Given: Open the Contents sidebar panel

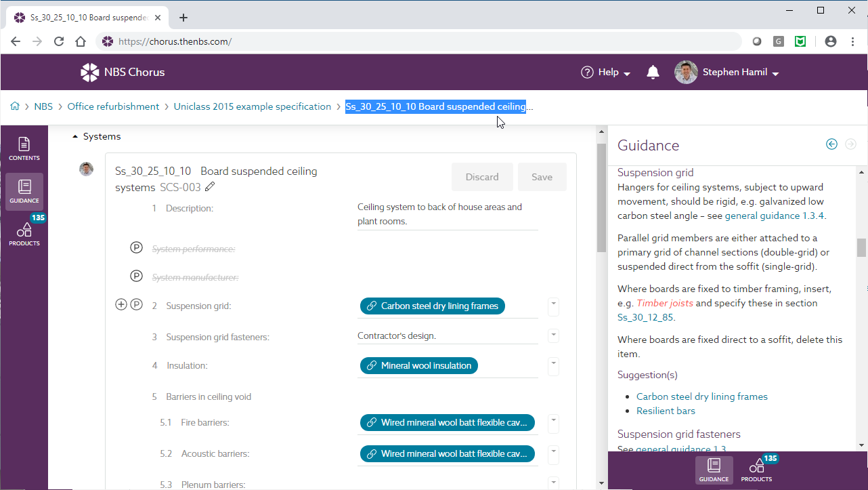Looking at the screenshot, I should (24, 149).
